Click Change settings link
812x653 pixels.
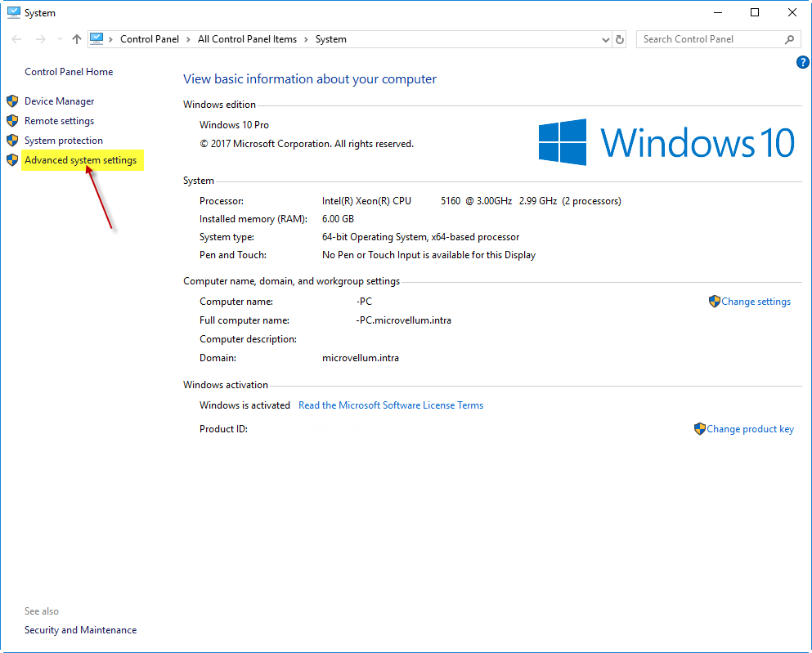(x=756, y=302)
